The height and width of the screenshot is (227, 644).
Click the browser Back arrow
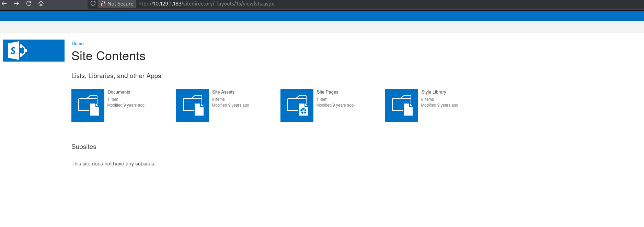[4, 4]
